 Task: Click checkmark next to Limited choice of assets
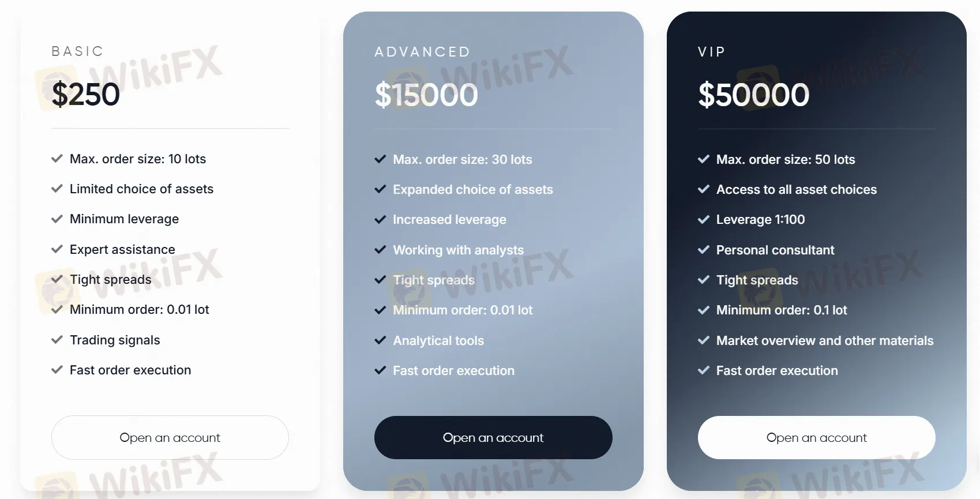click(x=57, y=189)
